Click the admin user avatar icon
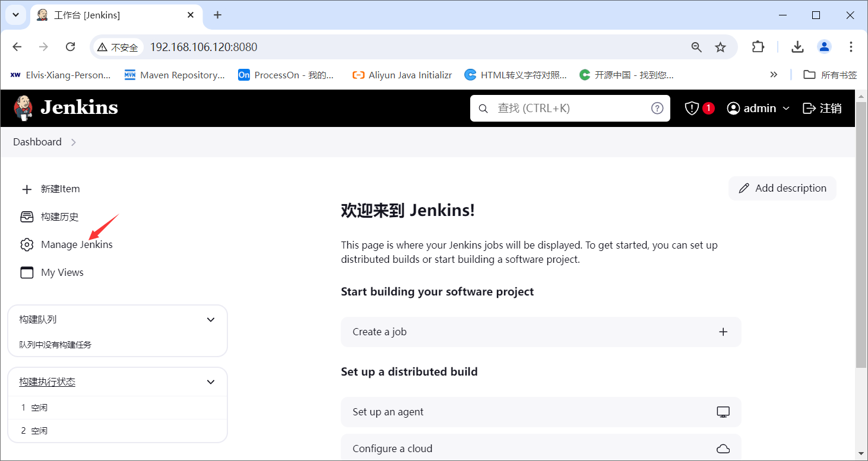 click(x=734, y=108)
